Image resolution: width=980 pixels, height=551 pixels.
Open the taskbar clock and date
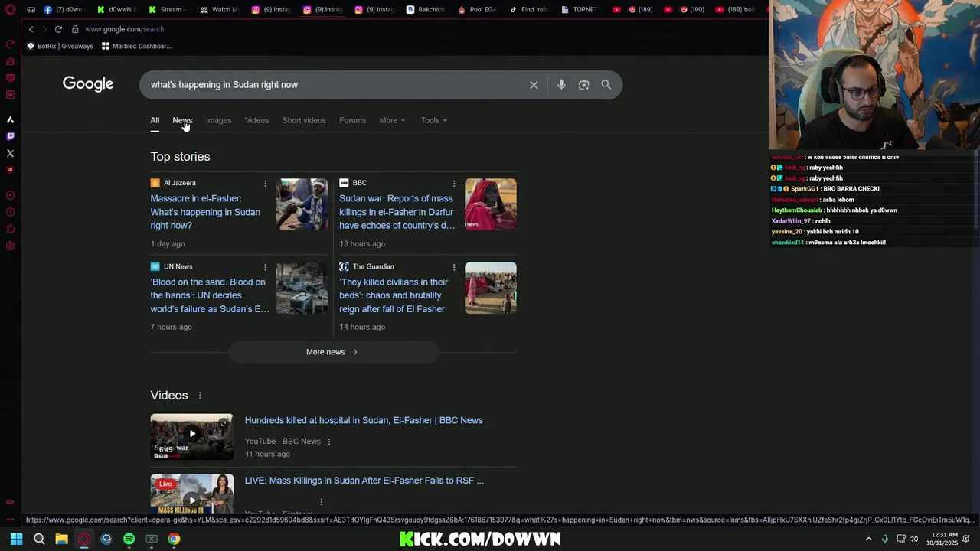pos(942,539)
